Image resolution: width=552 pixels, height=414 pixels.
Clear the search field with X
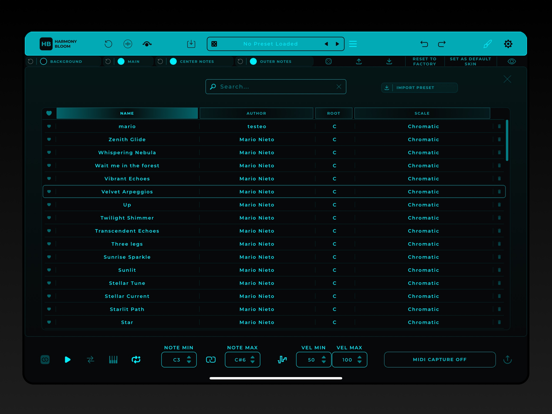click(339, 87)
